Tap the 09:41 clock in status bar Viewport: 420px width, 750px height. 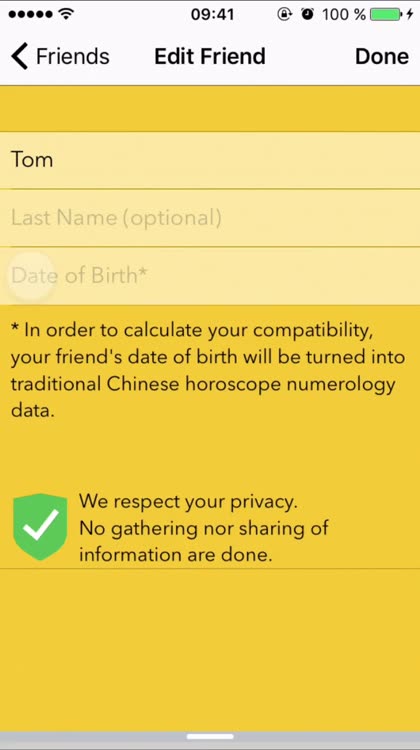212,14
